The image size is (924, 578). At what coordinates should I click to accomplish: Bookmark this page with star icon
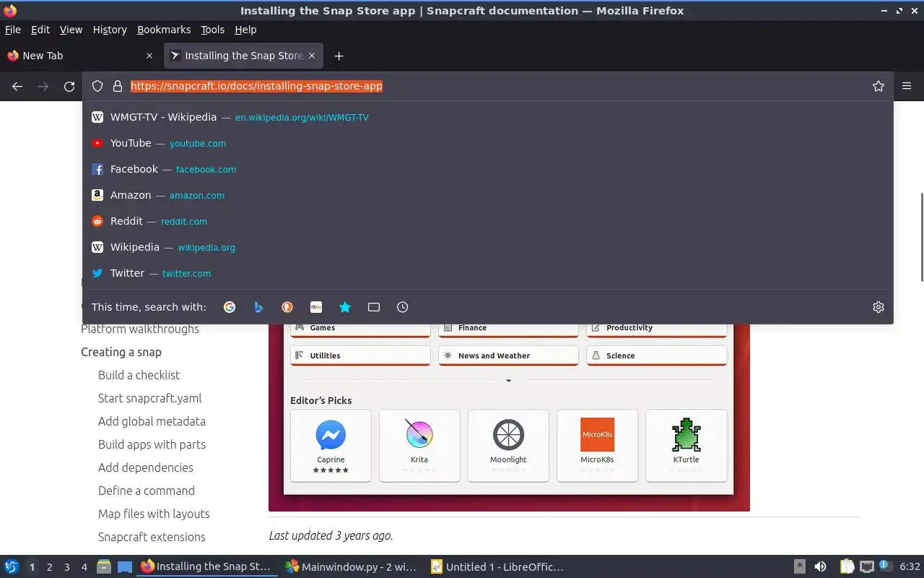pos(879,86)
